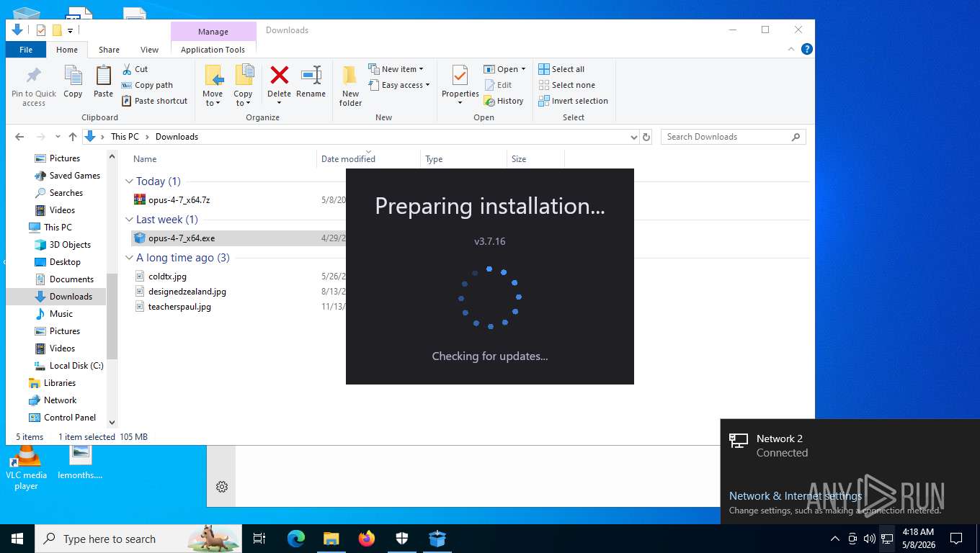The height and width of the screenshot is (553, 980).
Task: Rename the selected file
Action: [311, 82]
